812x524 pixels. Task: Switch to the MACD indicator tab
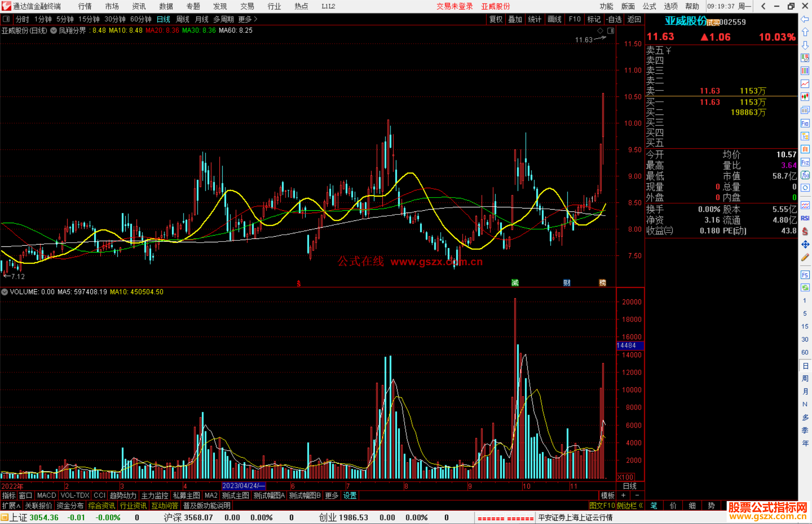click(x=46, y=495)
